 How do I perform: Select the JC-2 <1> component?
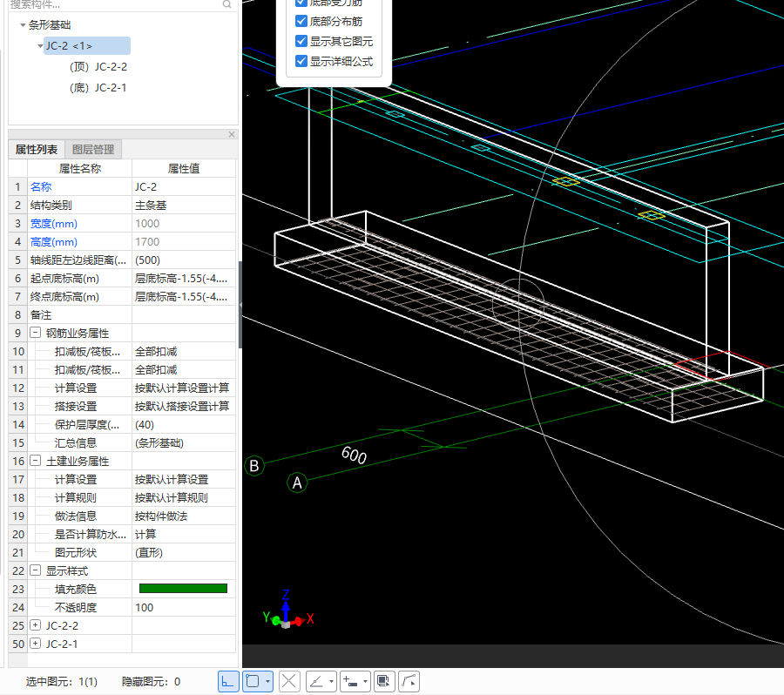[x=87, y=46]
